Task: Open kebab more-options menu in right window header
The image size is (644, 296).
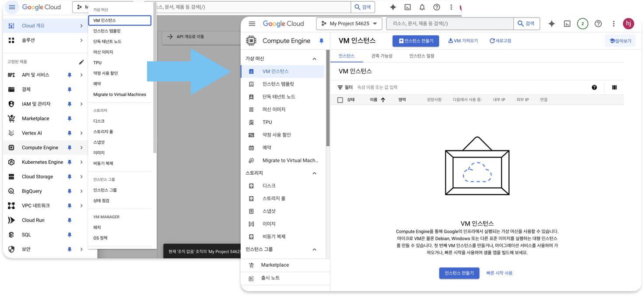Action: click(613, 24)
